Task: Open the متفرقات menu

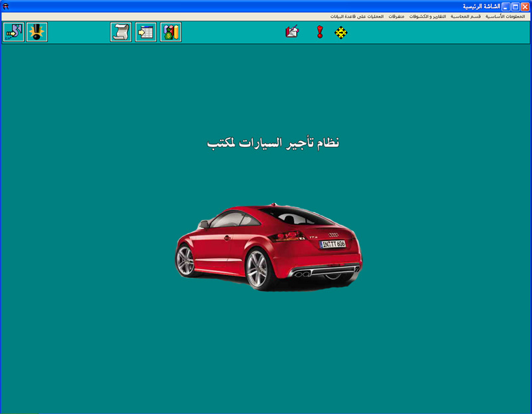Action: point(396,16)
